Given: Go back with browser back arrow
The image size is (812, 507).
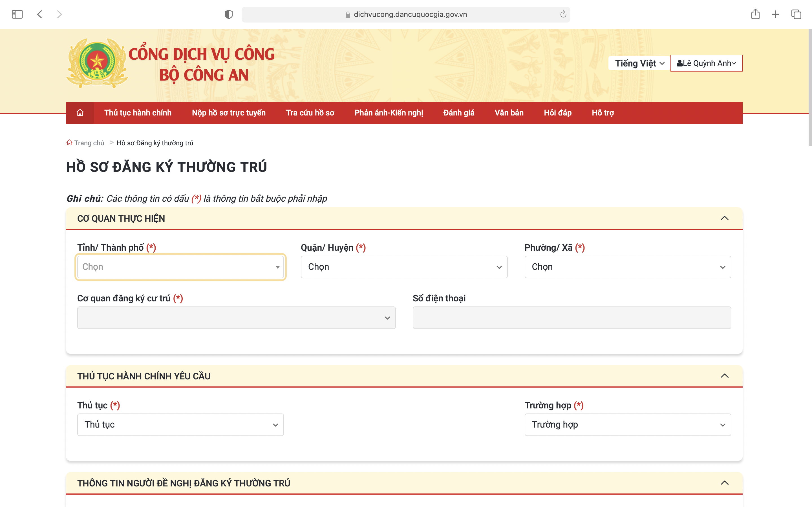Looking at the screenshot, I should tap(39, 14).
